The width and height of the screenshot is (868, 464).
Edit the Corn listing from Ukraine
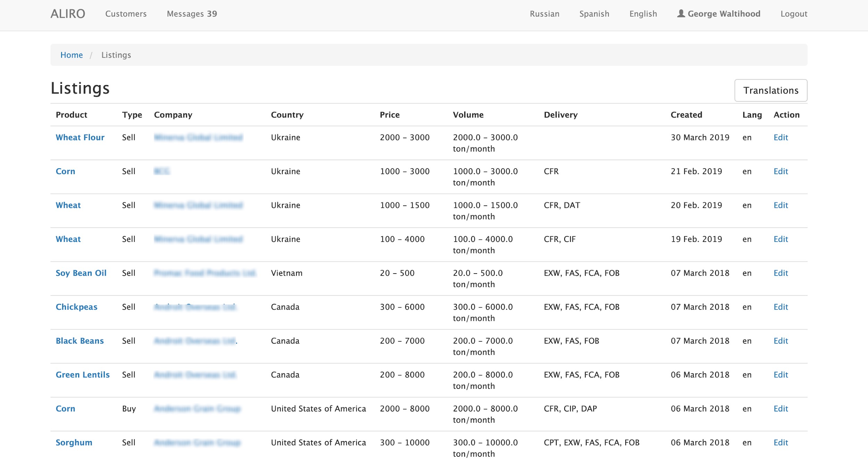[781, 171]
